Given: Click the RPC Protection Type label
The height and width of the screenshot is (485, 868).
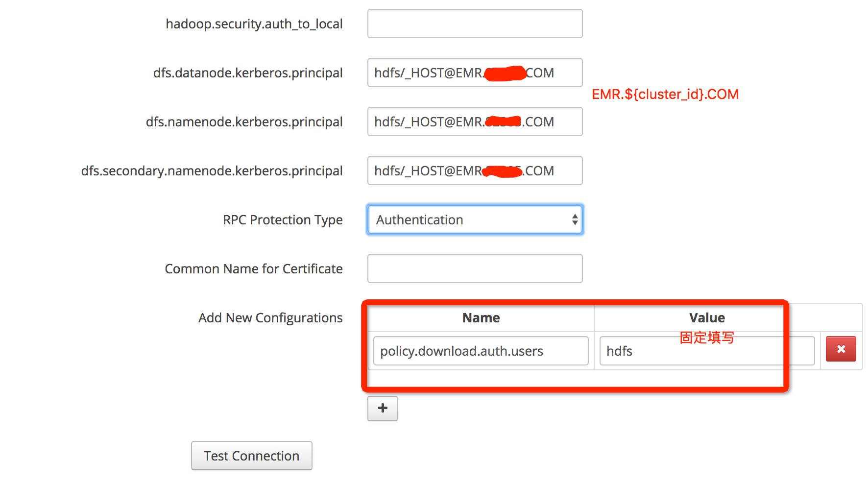Looking at the screenshot, I should [x=283, y=220].
